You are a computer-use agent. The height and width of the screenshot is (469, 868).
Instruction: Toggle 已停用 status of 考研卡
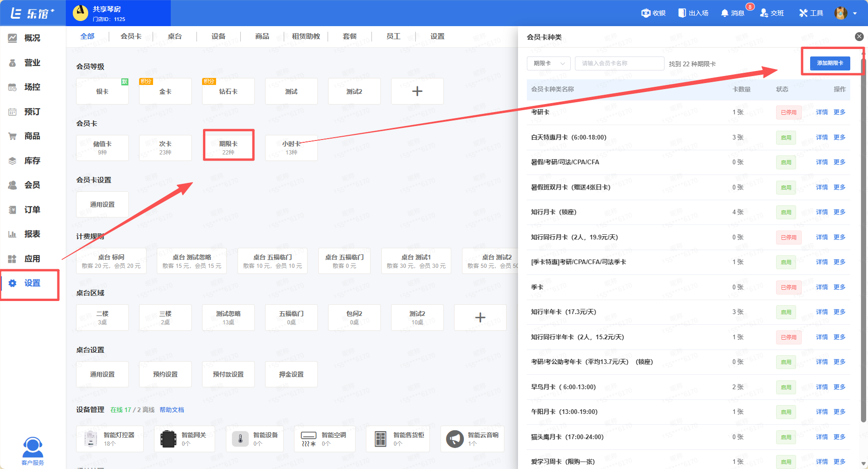pos(788,112)
